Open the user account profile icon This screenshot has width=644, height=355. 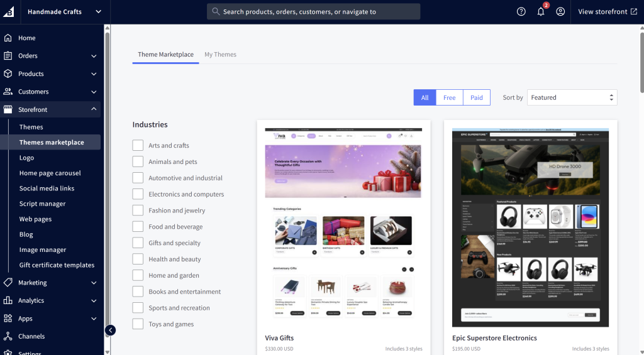click(560, 11)
